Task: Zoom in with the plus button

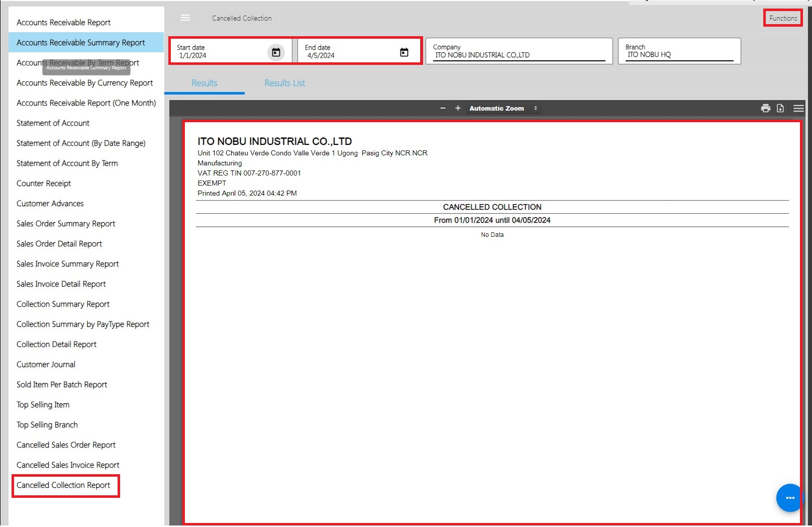Action: coord(458,108)
